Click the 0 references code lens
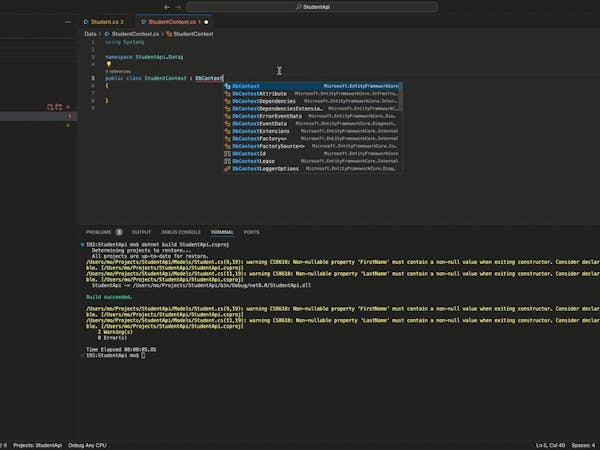600x450 pixels. [x=118, y=72]
